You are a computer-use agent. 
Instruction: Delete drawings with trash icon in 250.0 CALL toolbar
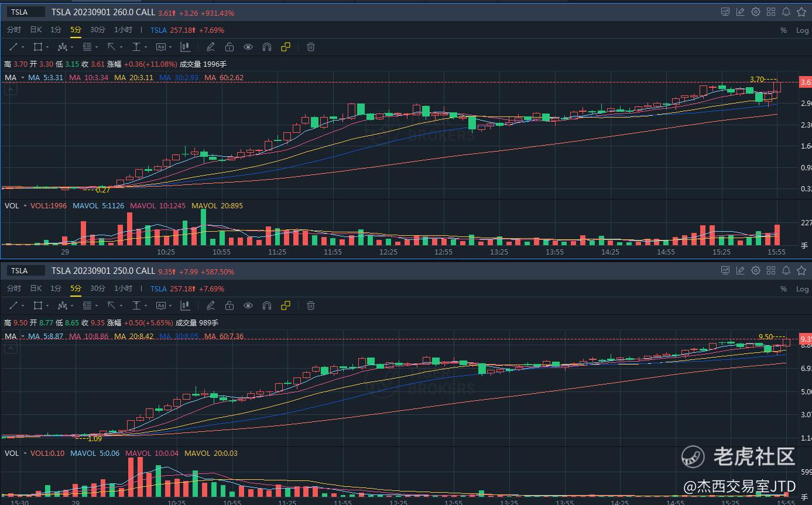311,305
